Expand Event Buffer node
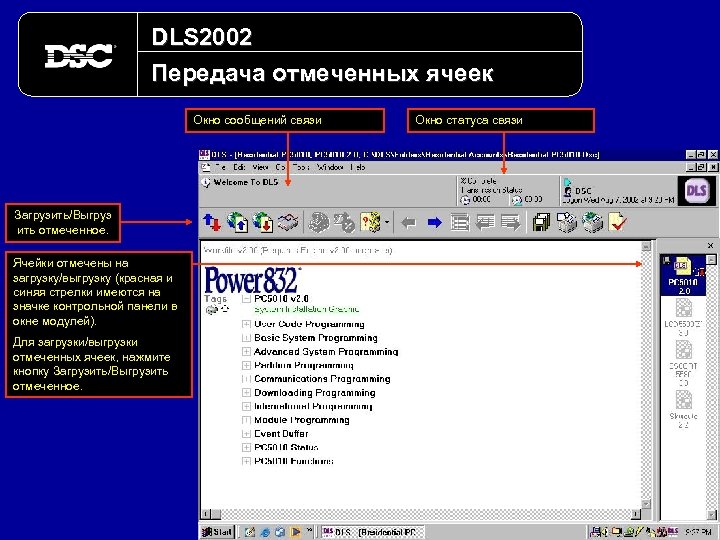 click(x=247, y=434)
